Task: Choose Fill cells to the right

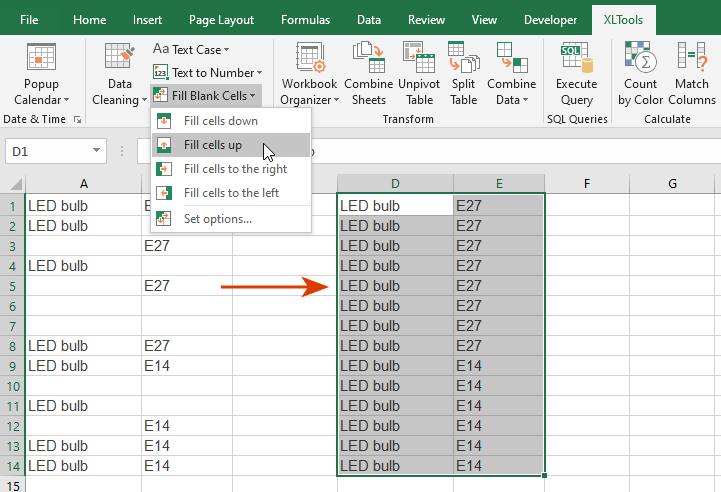Action: click(231, 169)
